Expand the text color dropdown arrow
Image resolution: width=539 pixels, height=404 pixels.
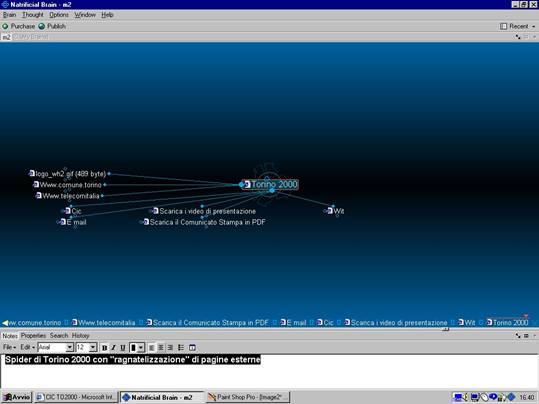pos(141,348)
